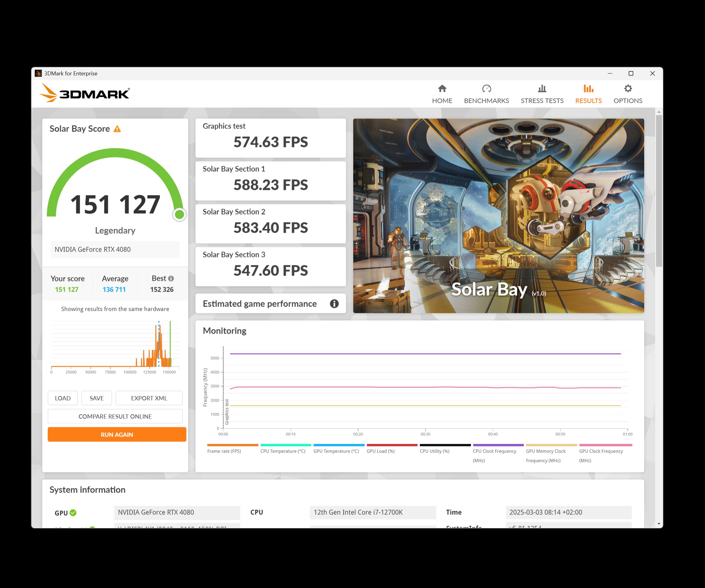This screenshot has width=705, height=588.
Task: Click the Estimated game performance info icon
Action: coord(334,304)
